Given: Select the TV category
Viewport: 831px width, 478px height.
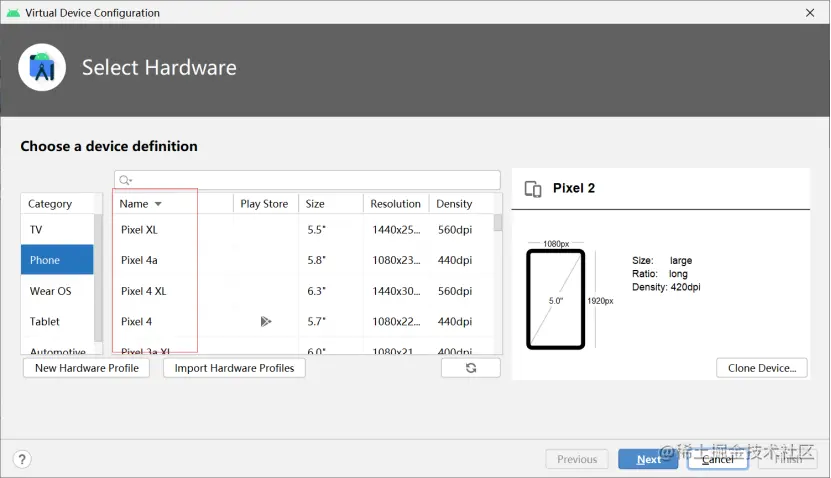Looking at the screenshot, I should 57,229.
